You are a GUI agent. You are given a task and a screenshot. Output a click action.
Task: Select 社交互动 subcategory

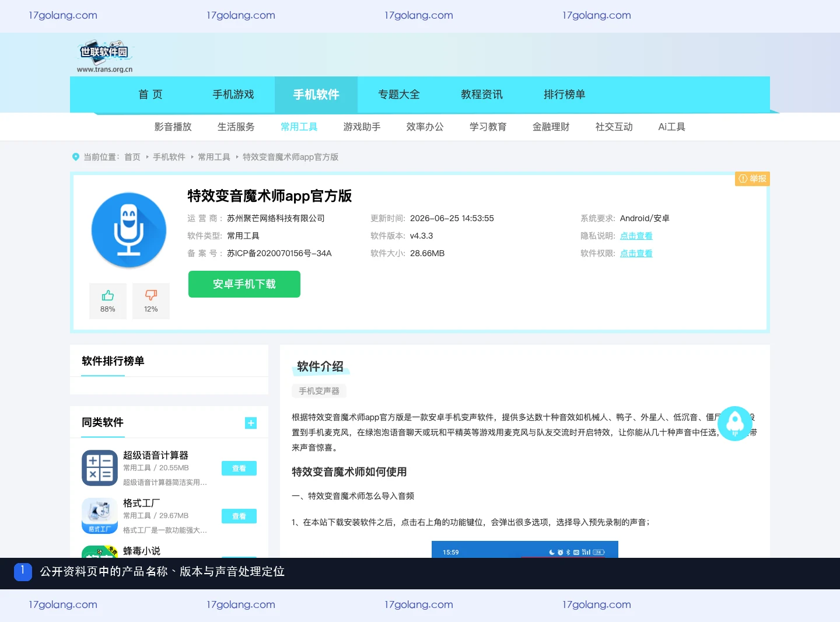pyautogui.click(x=614, y=127)
